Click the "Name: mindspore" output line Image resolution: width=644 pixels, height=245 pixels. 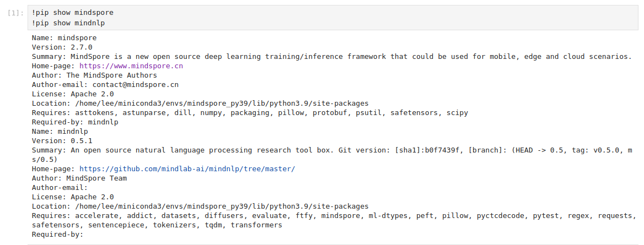pos(64,38)
